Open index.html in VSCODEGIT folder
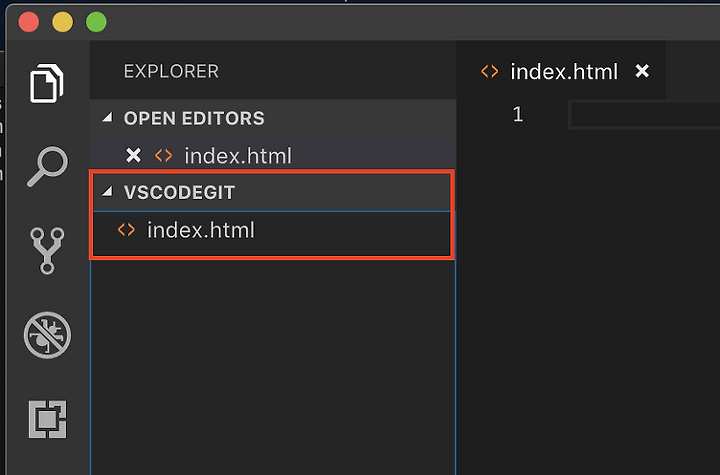Image resolution: width=720 pixels, height=475 pixels. coord(272,230)
